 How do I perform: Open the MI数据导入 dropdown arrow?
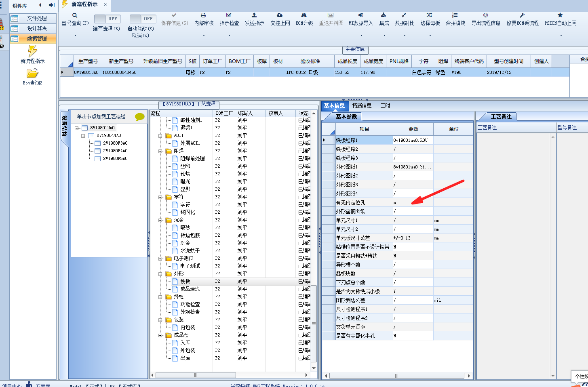(361, 36)
